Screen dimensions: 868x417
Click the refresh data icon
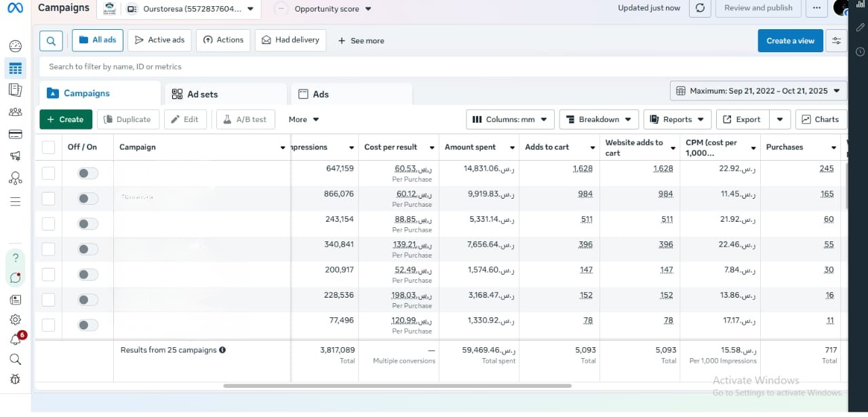tap(700, 8)
